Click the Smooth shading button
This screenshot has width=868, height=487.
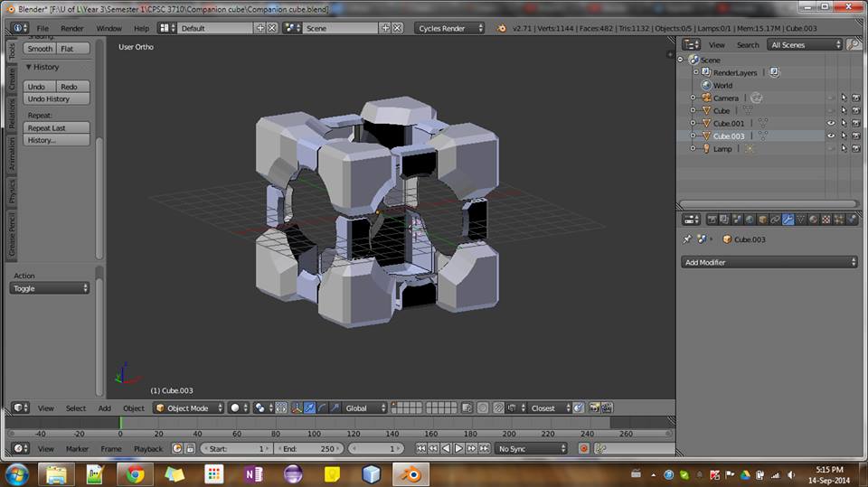pyautogui.click(x=40, y=49)
